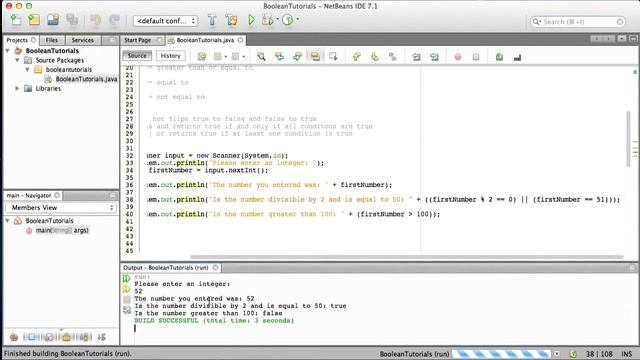640x360 pixels.
Task: Switch to the Files tab
Action: [52, 40]
